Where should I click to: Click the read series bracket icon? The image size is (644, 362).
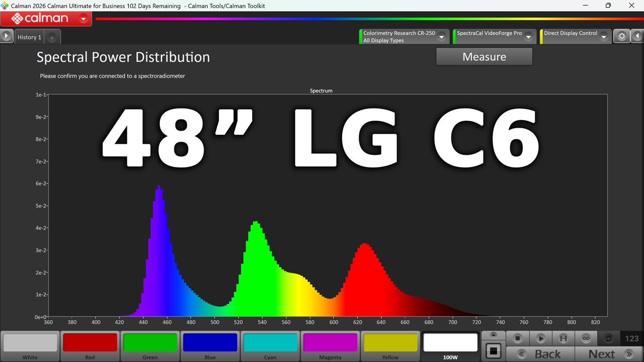coord(563,338)
